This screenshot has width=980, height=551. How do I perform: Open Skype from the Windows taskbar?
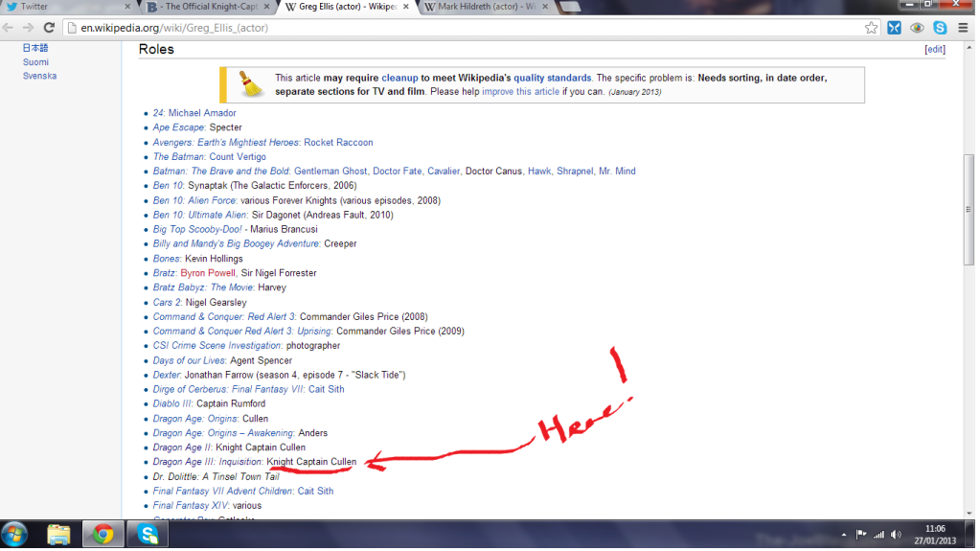pos(148,534)
